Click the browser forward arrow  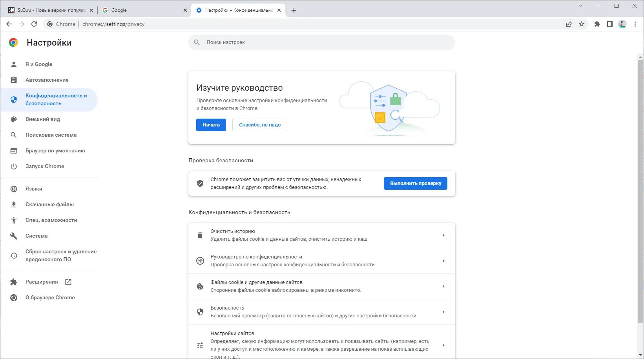[x=22, y=24]
